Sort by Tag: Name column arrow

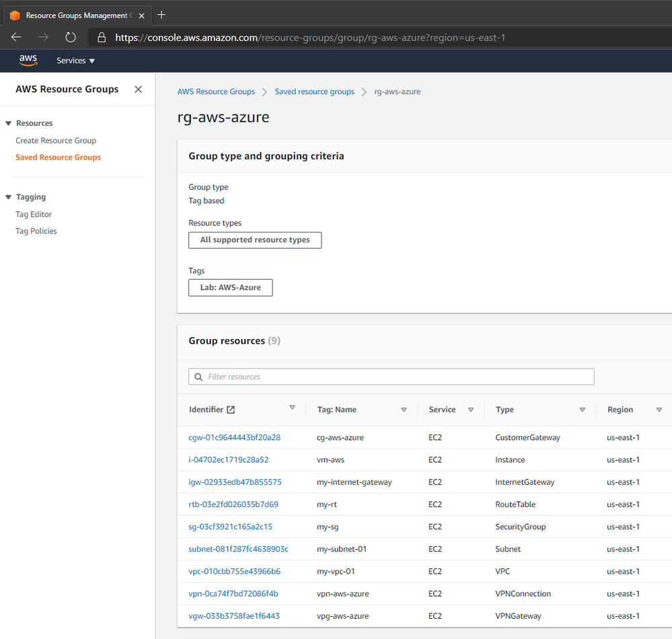(x=404, y=410)
